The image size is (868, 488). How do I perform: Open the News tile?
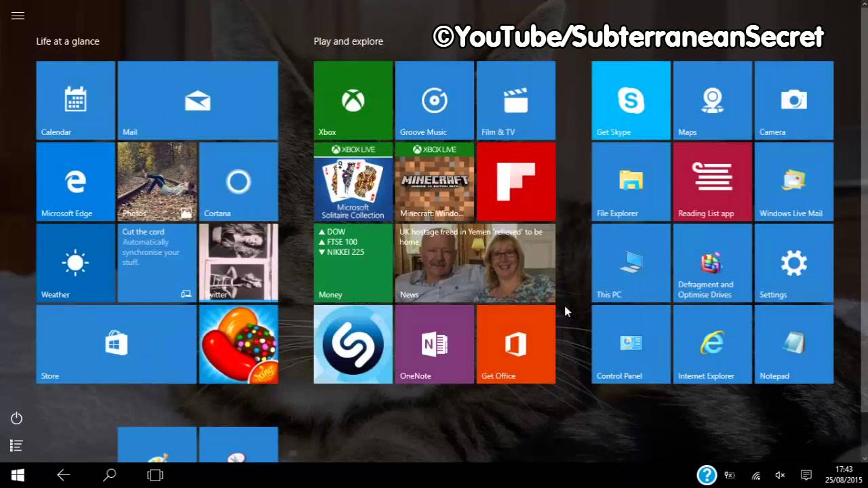tap(475, 263)
